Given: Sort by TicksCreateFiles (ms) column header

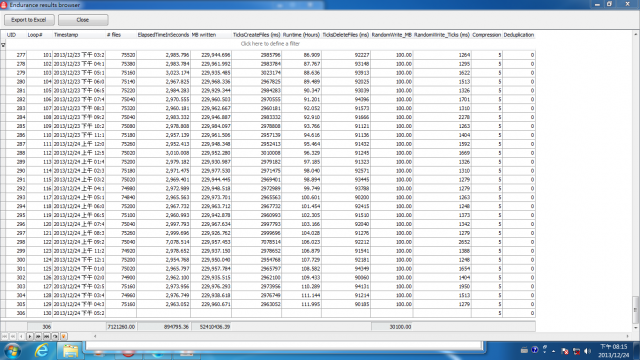Looking at the screenshot, I should coord(256,35).
